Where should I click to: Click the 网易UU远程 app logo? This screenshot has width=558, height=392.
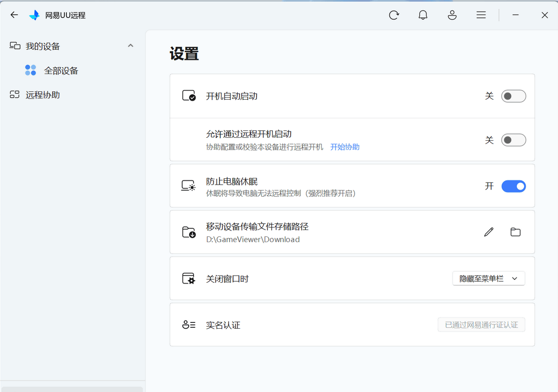(34, 15)
